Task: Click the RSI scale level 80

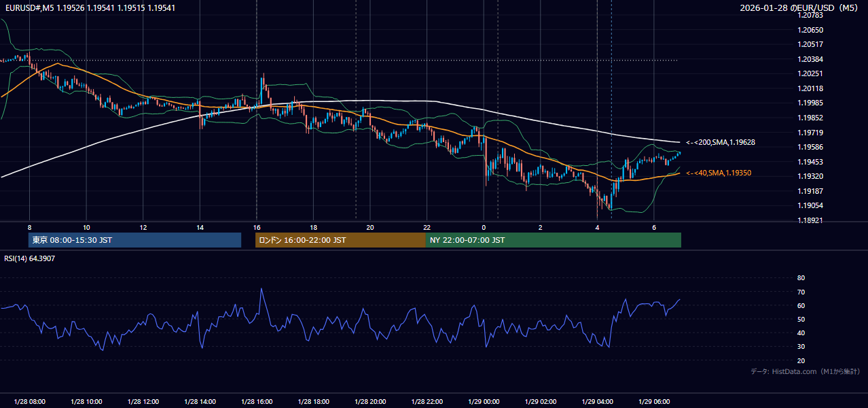Action: coord(801,278)
